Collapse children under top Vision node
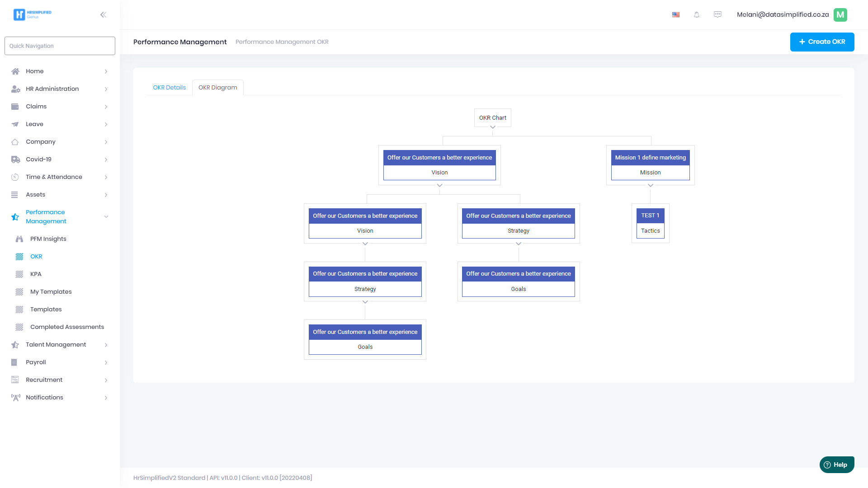Image resolution: width=868 pixels, height=488 pixels. click(439, 186)
